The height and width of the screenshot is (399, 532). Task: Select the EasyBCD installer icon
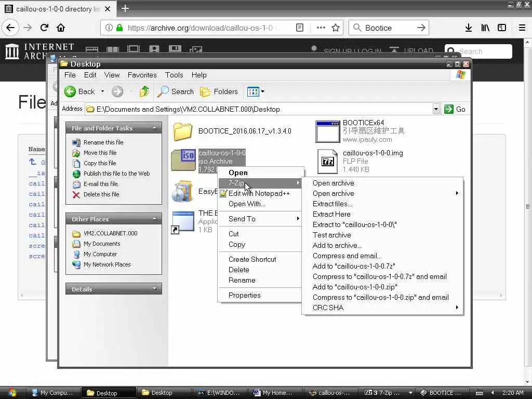pyautogui.click(x=182, y=191)
